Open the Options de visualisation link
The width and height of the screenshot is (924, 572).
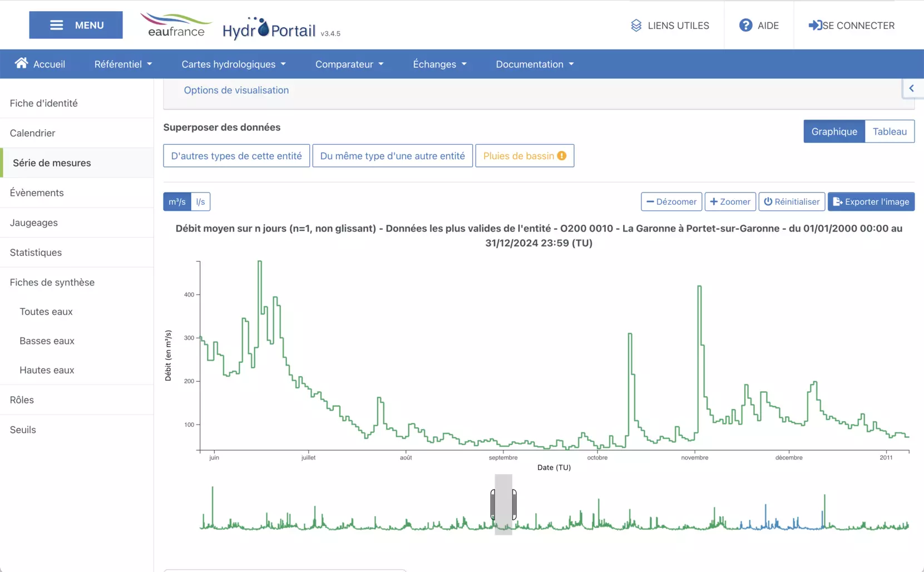click(236, 90)
